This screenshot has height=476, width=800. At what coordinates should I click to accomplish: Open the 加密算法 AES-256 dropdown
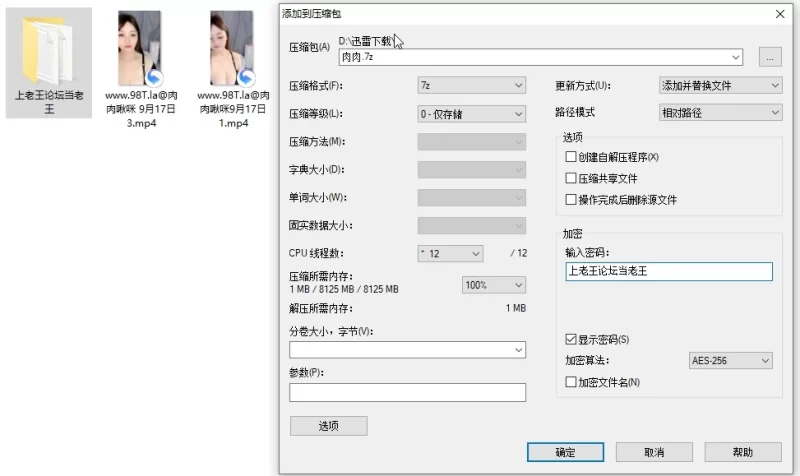point(730,361)
